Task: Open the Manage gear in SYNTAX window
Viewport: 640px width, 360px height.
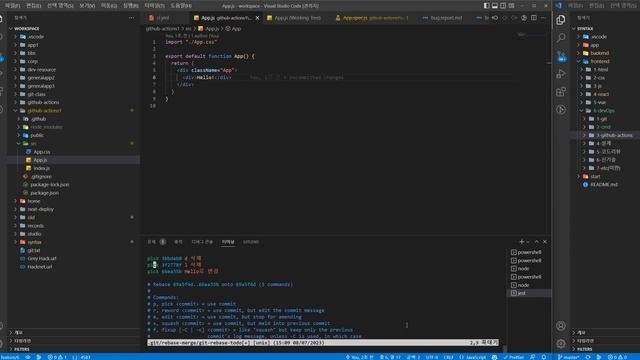Action: pos(561,343)
